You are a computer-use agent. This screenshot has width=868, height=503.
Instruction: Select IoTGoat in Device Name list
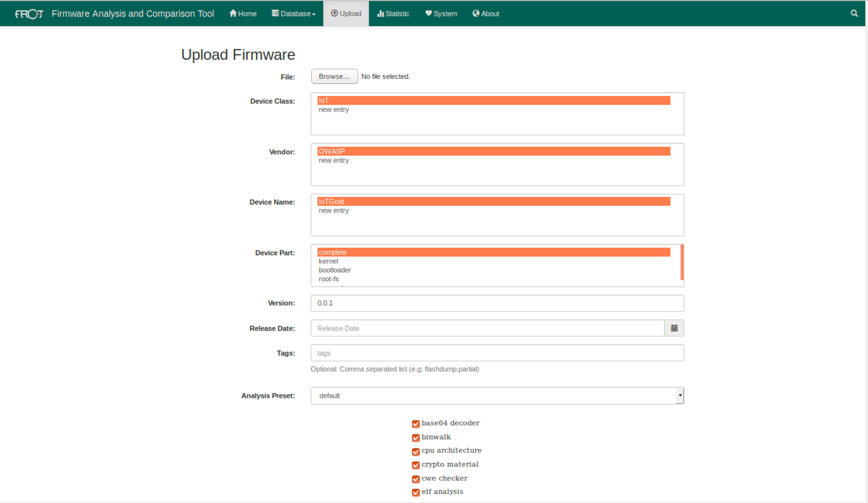(494, 201)
